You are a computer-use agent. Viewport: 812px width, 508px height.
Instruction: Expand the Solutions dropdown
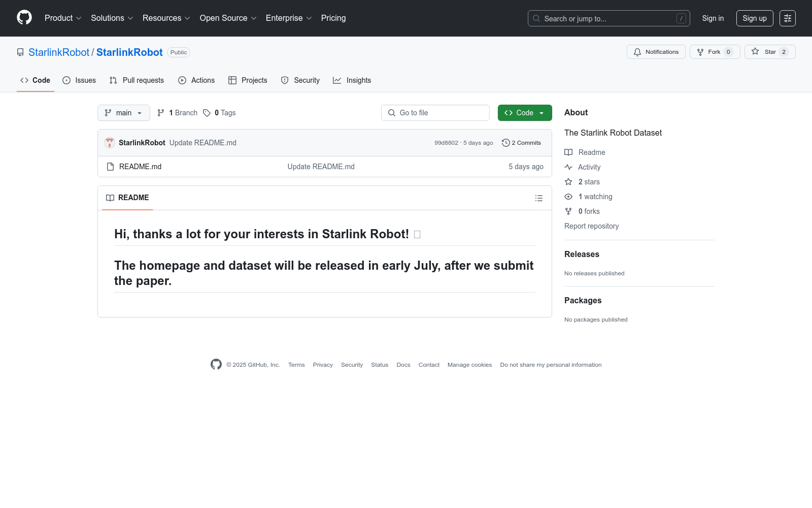click(x=112, y=18)
